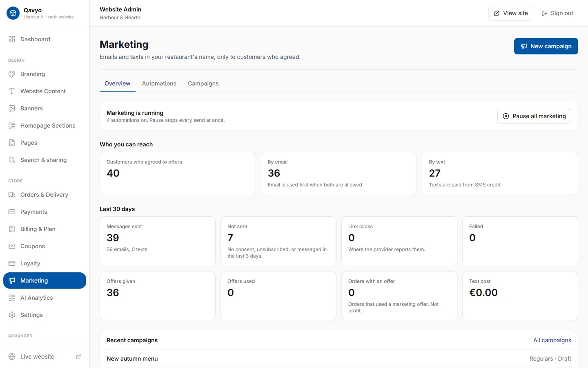This screenshot has width=588, height=368.
Task: Open Dashboard from the sidebar
Action: point(45,39)
